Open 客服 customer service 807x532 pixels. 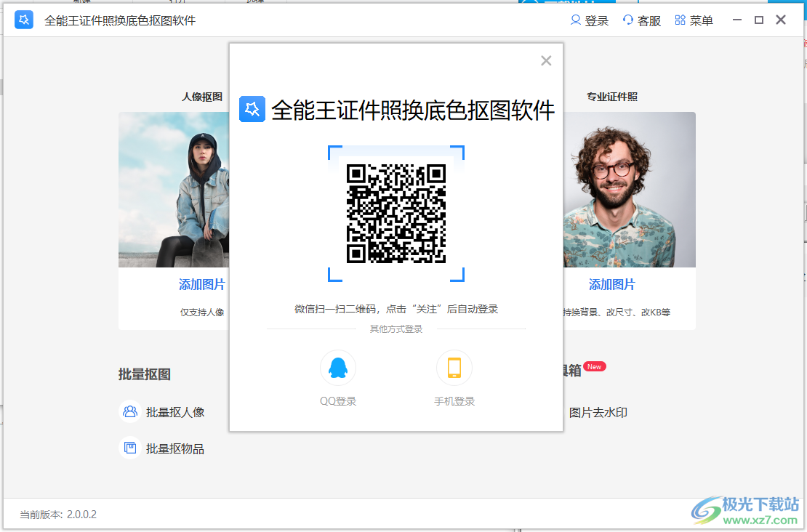click(x=642, y=20)
